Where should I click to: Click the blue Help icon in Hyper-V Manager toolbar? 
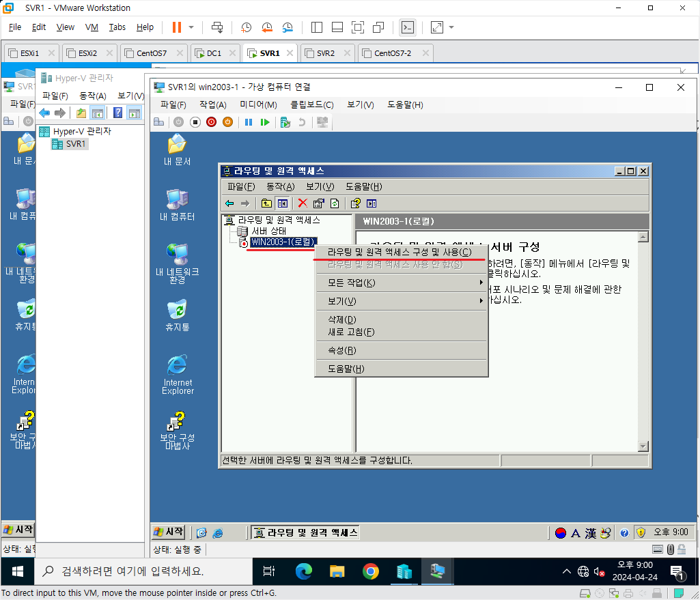click(x=117, y=113)
